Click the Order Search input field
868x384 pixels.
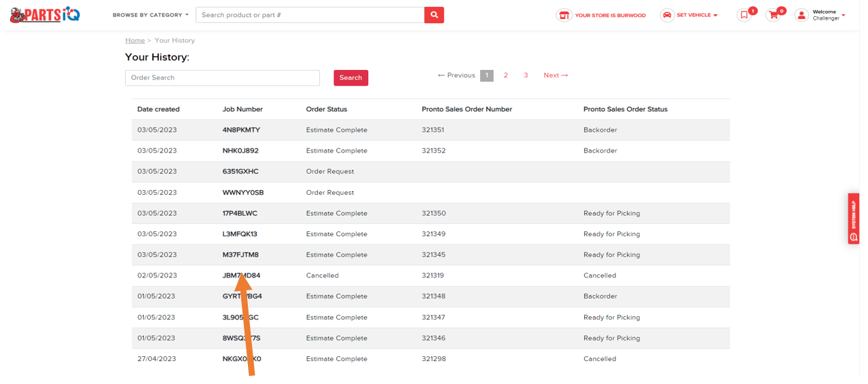point(222,77)
